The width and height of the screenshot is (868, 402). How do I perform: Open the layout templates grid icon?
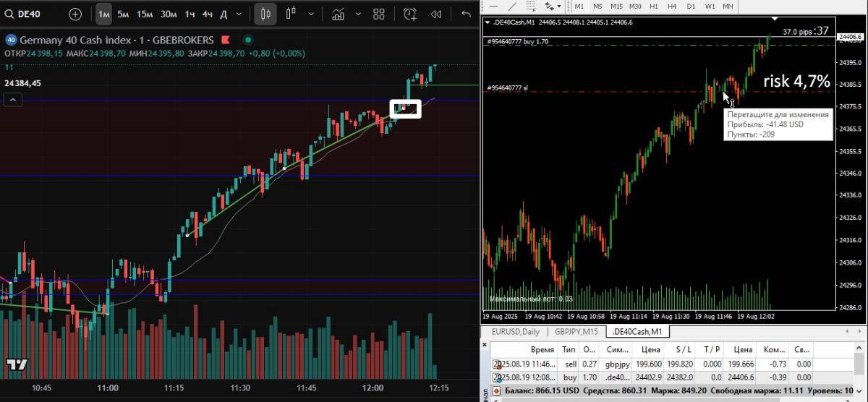pyautogui.click(x=379, y=14)
